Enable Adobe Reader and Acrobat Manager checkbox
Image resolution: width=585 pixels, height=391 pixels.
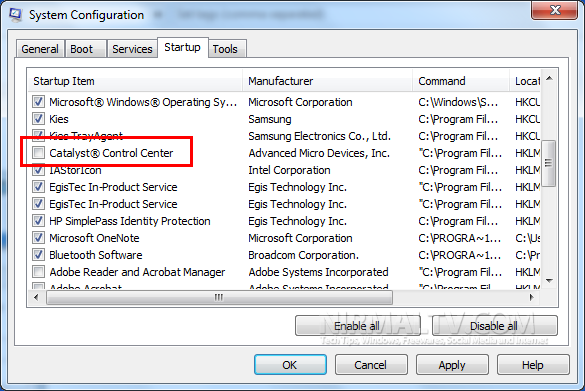point(38,272)
